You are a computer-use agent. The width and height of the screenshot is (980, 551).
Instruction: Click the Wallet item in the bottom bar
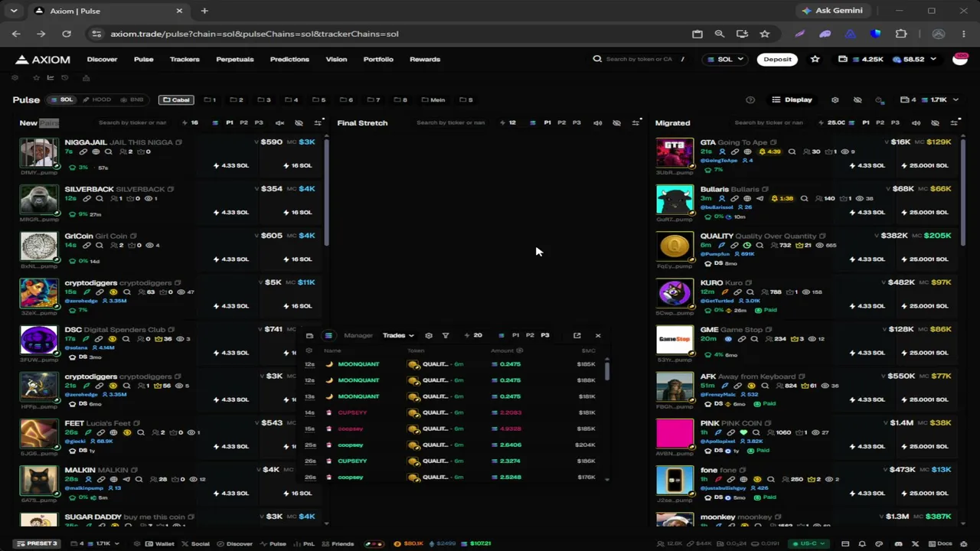point(161,543)
